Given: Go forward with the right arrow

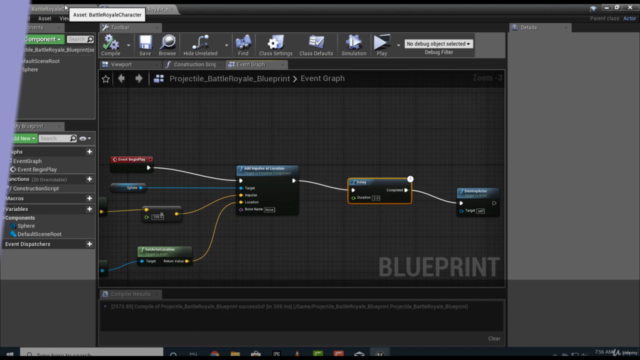Looking at the screenshot, I should point(139,78).
